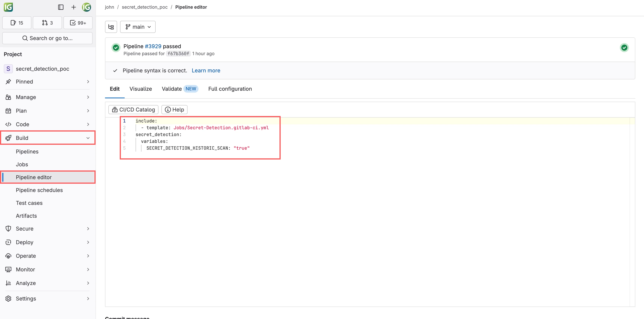Open the file tree browser beside branch selector
This screenshot has height=319, width=644.
tap(111, 26)
